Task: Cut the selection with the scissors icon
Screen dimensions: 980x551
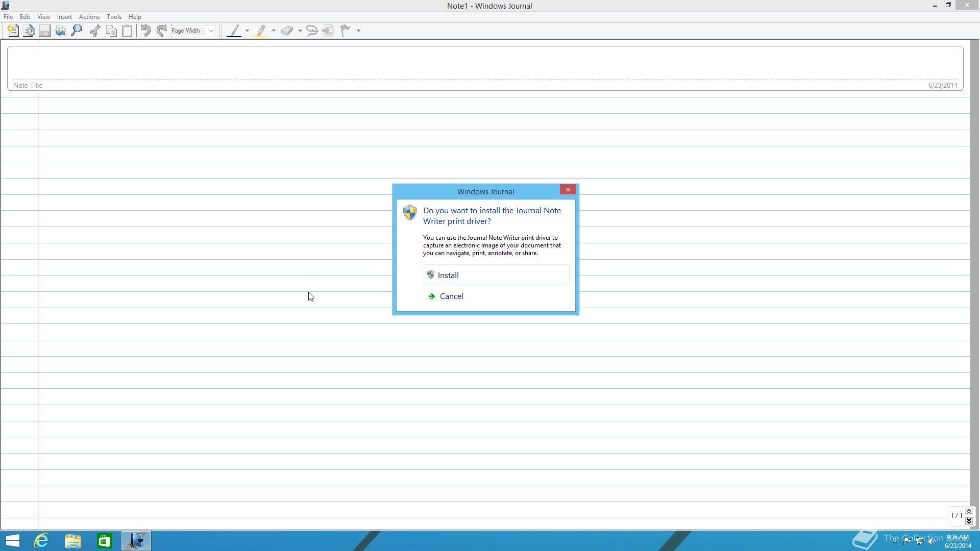Action: click(x=95, y=31)
